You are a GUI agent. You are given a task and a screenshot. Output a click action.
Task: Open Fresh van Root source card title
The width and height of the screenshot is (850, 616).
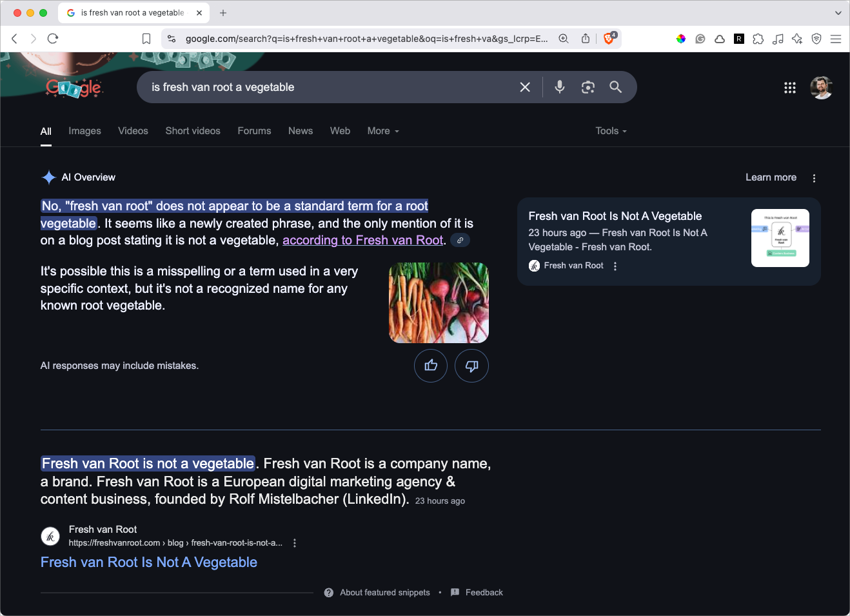(615, 216)
